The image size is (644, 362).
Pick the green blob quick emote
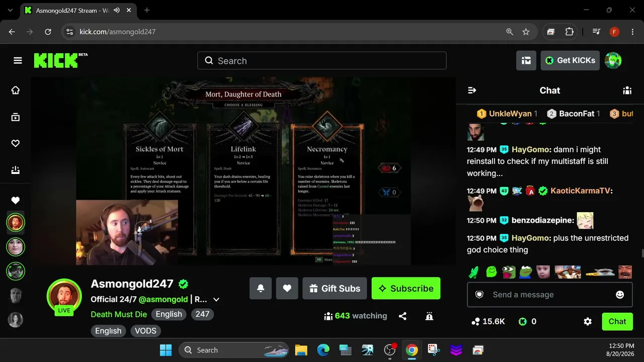(492, 272)
